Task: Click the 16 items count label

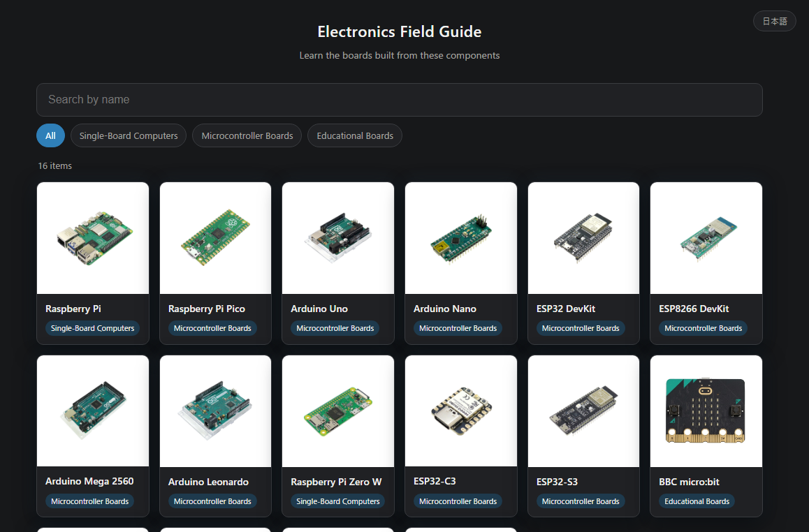Action: 54,166
